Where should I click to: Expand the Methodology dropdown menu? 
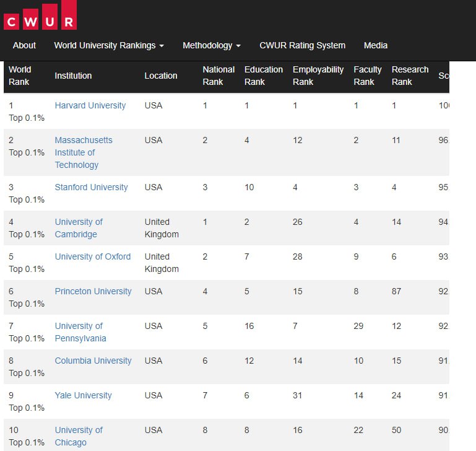211,45
